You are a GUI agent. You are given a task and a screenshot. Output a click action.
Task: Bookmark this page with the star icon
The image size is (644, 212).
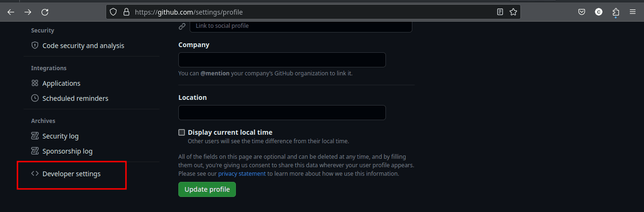(513, 12)
